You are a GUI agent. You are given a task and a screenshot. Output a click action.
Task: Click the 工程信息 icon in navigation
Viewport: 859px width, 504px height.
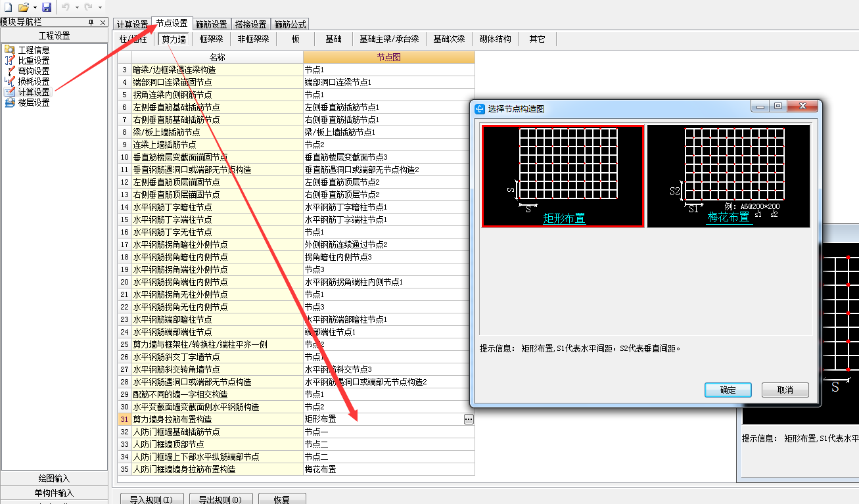point(9,49)
